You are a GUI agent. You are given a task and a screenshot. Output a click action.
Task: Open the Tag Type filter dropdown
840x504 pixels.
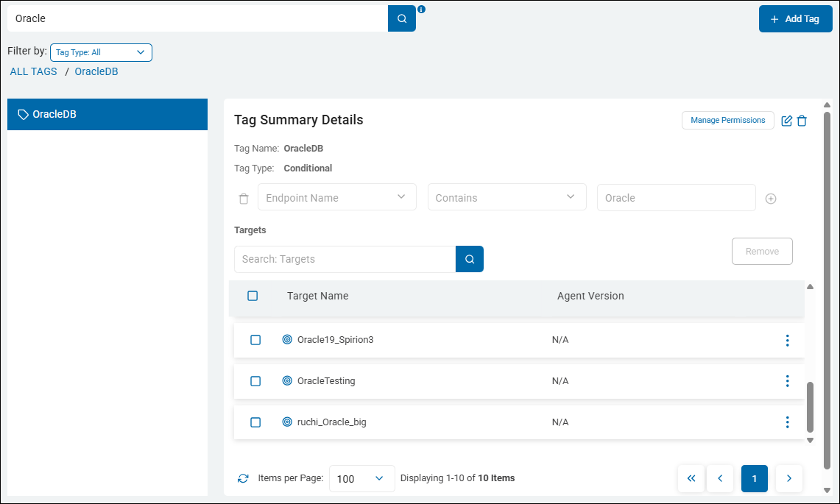pos(101,52)
